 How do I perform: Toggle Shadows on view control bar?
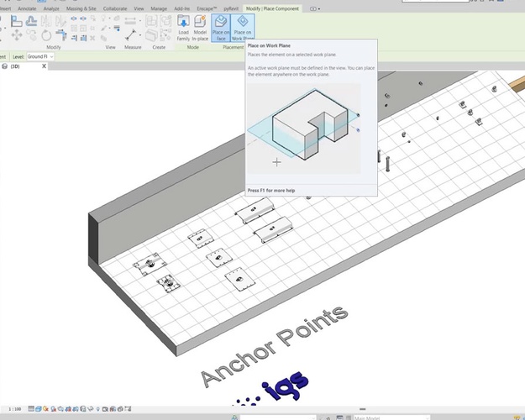53,408
